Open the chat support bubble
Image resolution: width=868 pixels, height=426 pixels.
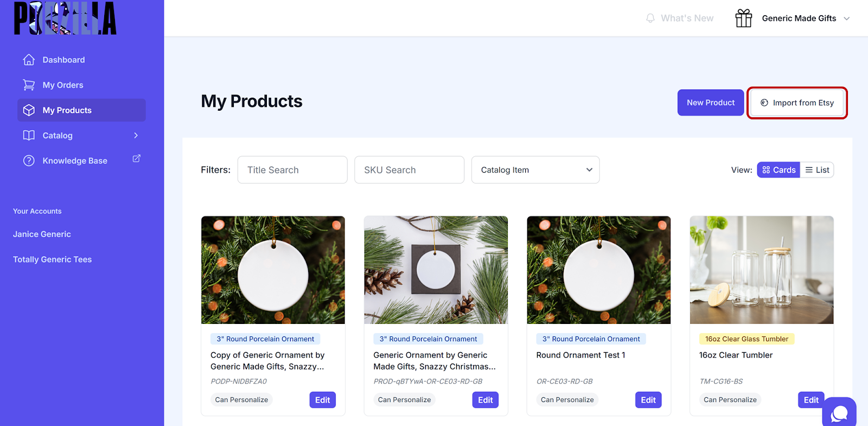839,414
